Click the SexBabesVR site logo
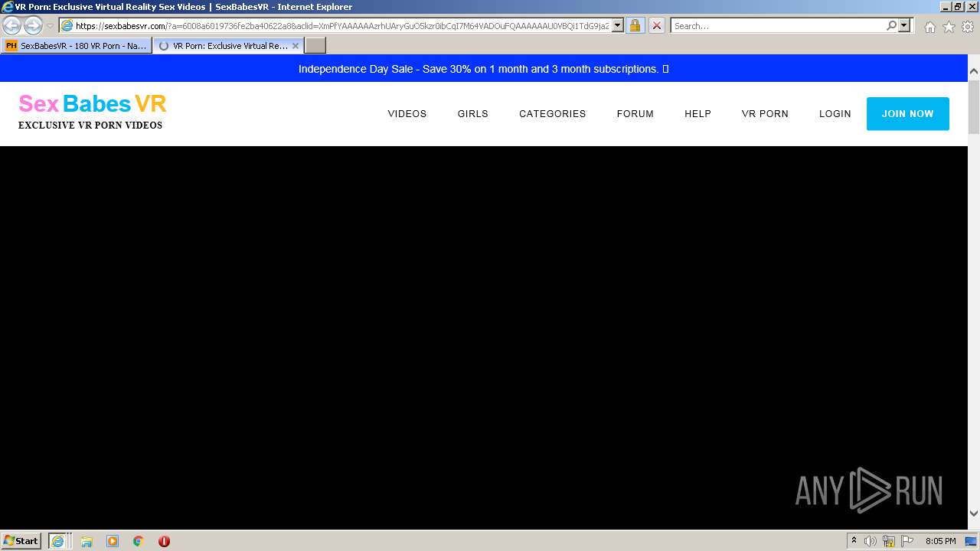 pos(92,112)
